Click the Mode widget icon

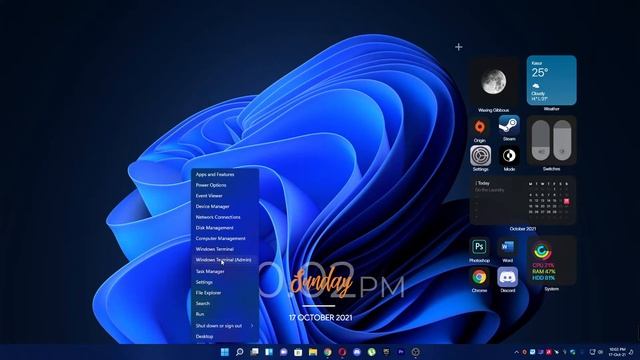(509, 156)
